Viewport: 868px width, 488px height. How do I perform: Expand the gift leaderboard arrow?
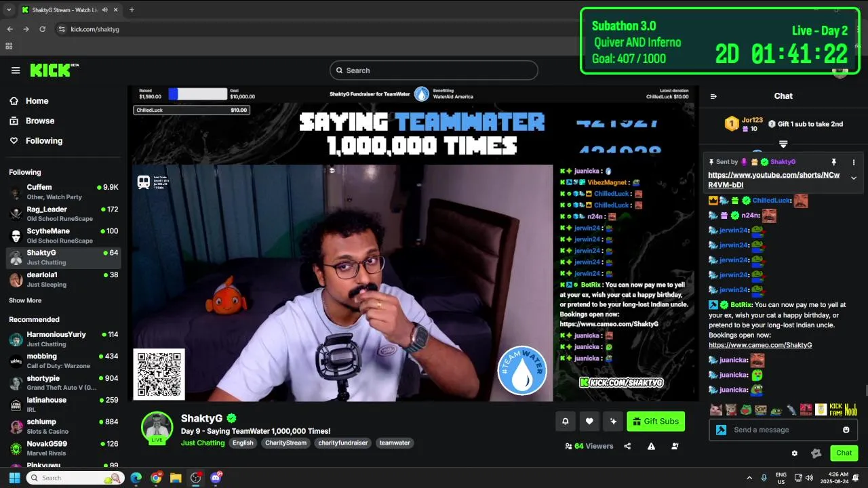[783, 144]
